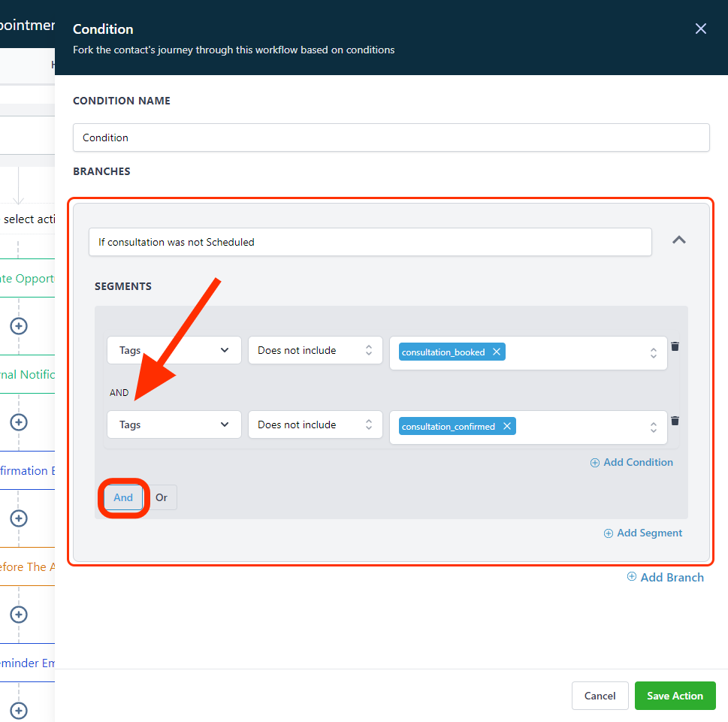Click plus icon below Reminder Email step
This screenshot has height=722, width=728.
tap(19, 711)
